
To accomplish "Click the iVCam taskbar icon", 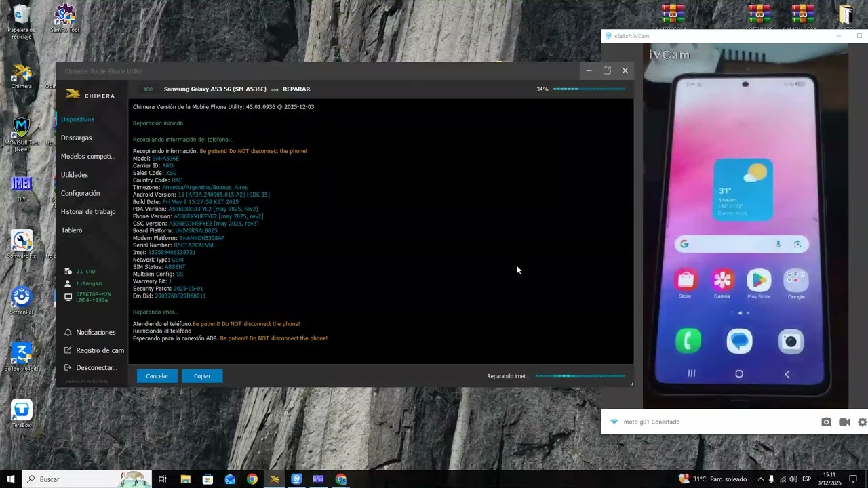I will [x=296, y=479].
